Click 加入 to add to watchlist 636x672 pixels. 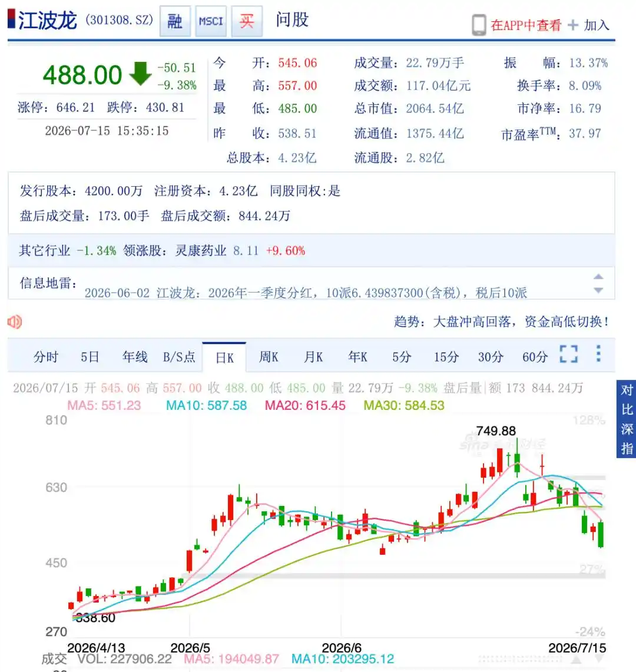597,25
